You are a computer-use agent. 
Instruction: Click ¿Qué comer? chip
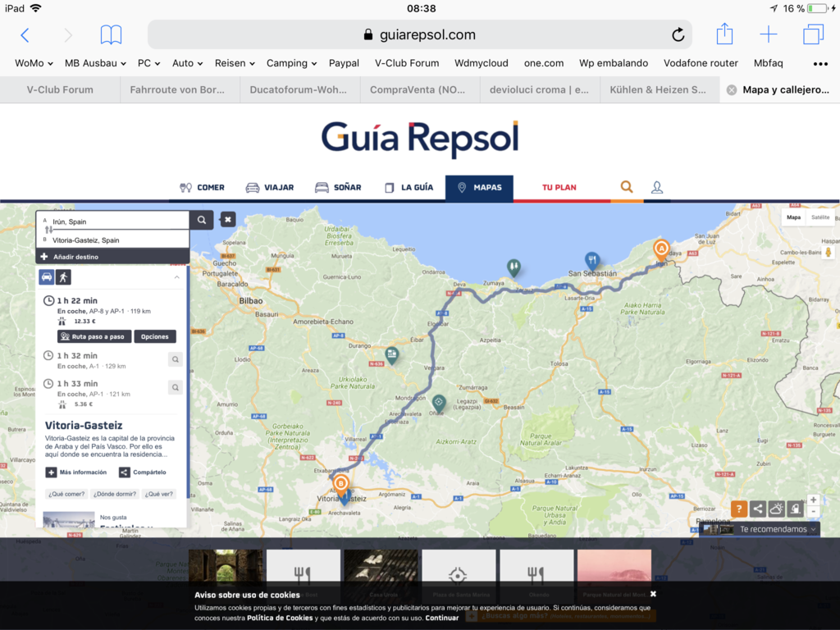(x=66, y=494)
